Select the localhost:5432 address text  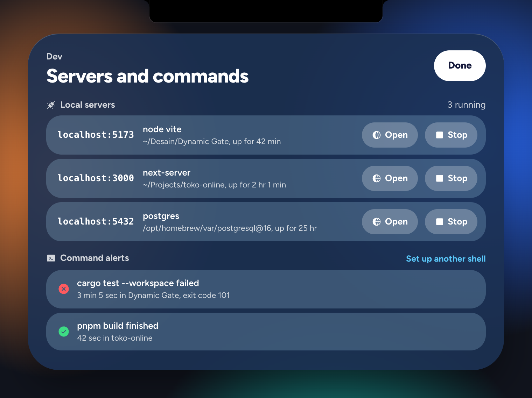coord(96,221)
